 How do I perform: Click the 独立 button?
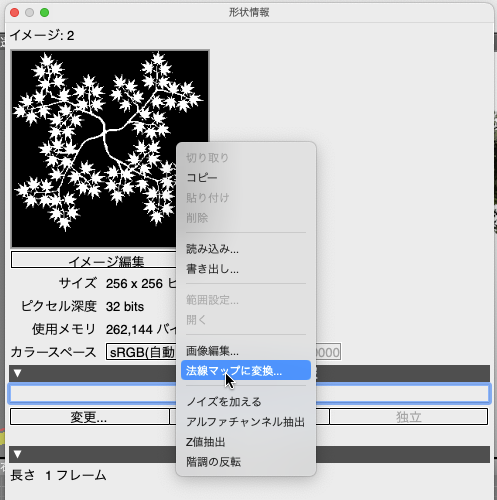click(409, 417)
